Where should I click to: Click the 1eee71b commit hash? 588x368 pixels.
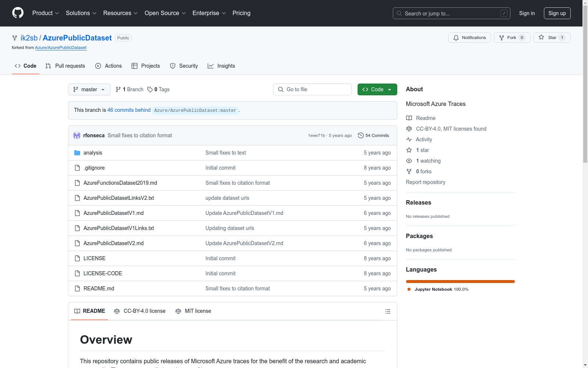pos(317,135)
